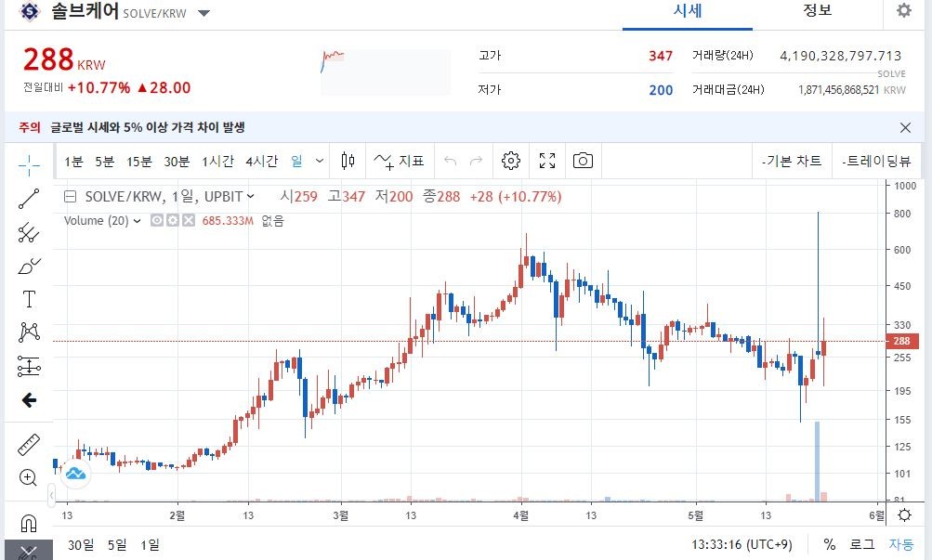Click the +10.77% change percentage
The height and width of the screenshot is (560, 932).
98,88
